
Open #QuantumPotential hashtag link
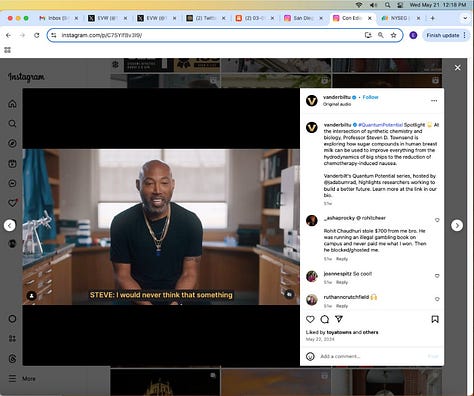(380, 125)
